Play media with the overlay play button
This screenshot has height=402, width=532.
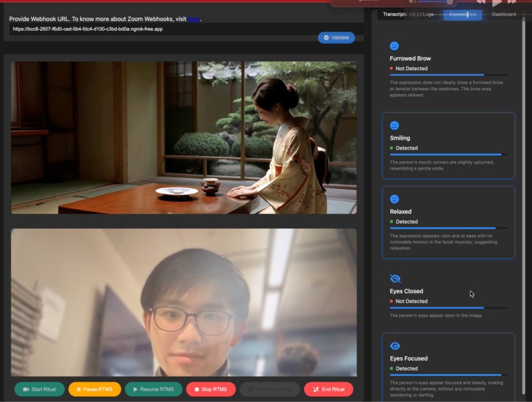497,3
